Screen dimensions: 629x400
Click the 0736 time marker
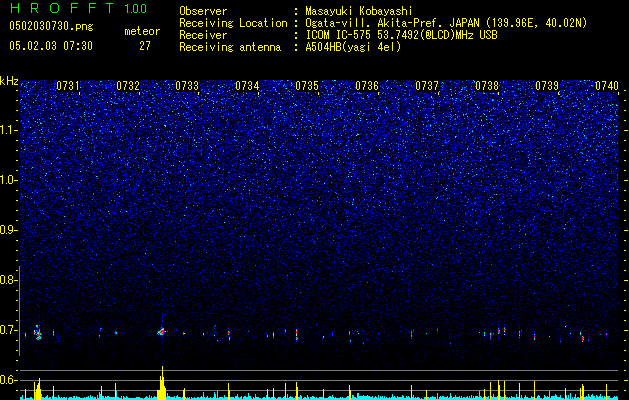coord(367,86)
